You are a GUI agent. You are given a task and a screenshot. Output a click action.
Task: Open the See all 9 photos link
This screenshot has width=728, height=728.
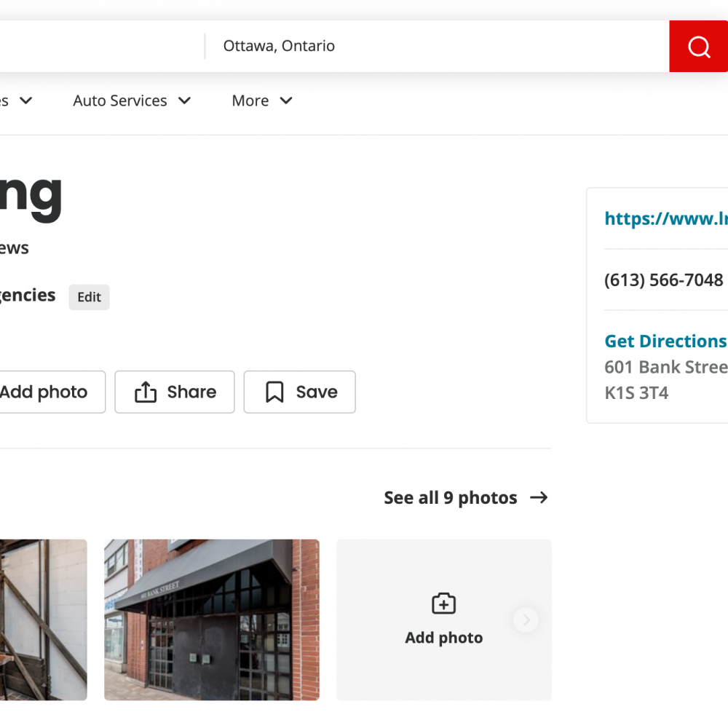[466, 498]
